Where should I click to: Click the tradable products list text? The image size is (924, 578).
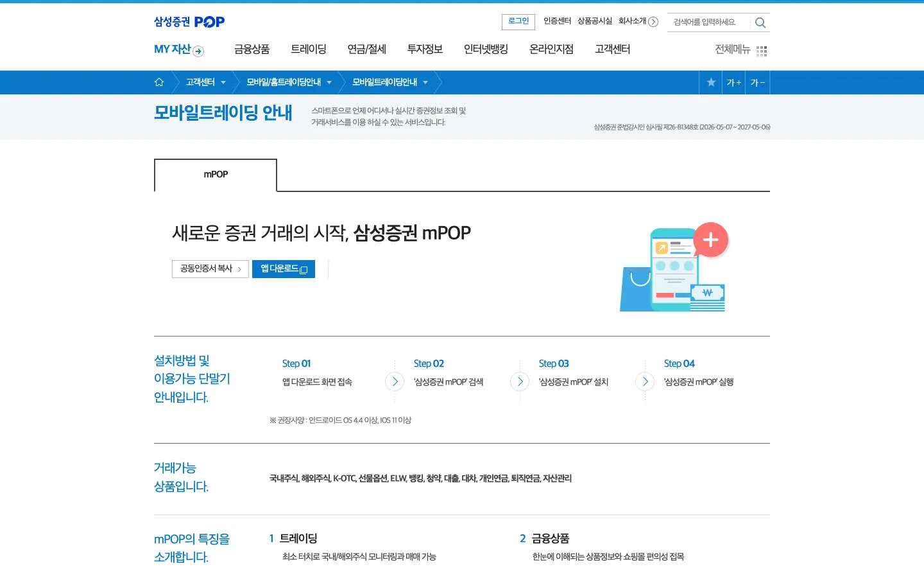(x=420, y=478)
